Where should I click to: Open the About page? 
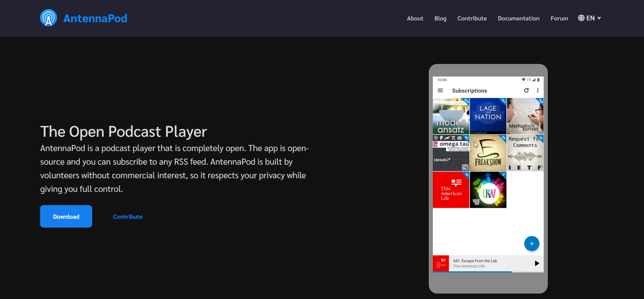(x=415, y=18)
